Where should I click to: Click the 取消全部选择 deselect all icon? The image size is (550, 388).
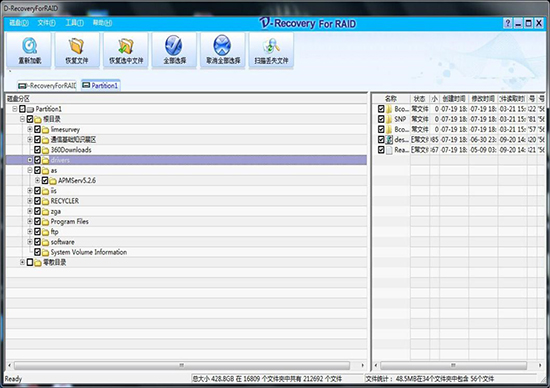[x=222, y=46]
